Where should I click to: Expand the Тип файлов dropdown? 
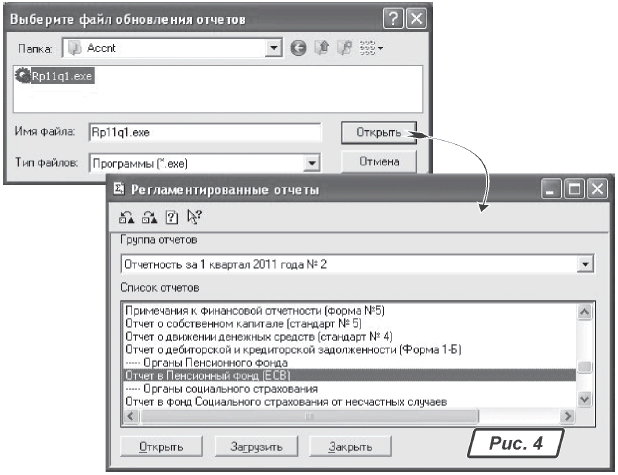(311, 162)
